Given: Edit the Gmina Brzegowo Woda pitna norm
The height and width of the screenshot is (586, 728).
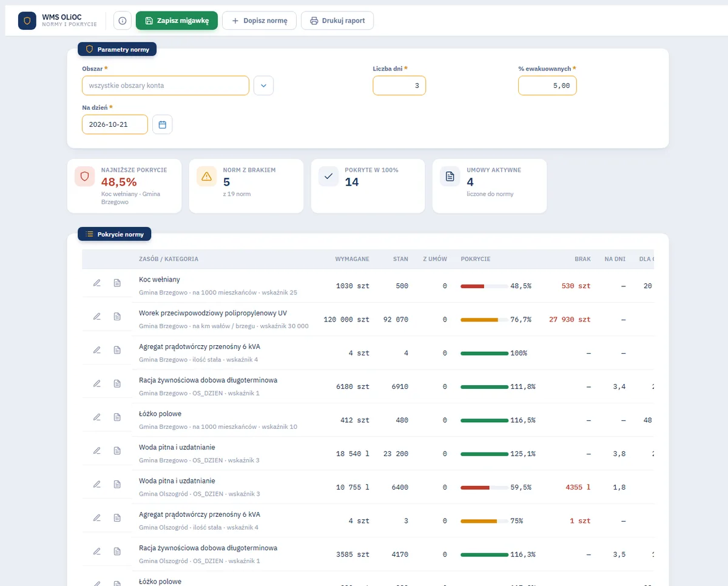Looking at the screenshot, I should [96, 451].
